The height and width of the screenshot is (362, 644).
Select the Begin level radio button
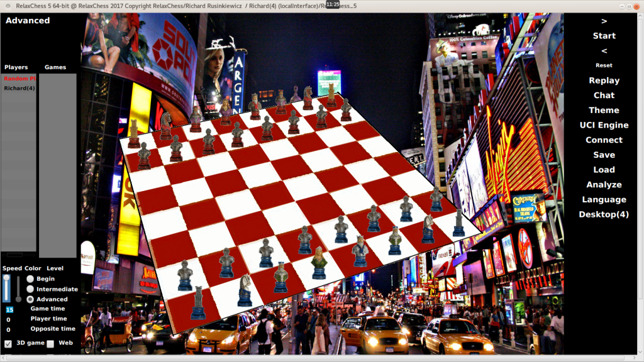30,278
